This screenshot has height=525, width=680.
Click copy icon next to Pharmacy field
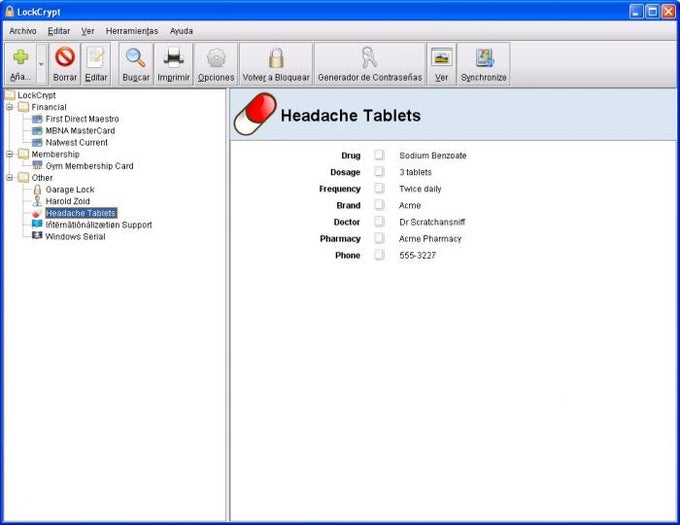[x=379, y=238]
